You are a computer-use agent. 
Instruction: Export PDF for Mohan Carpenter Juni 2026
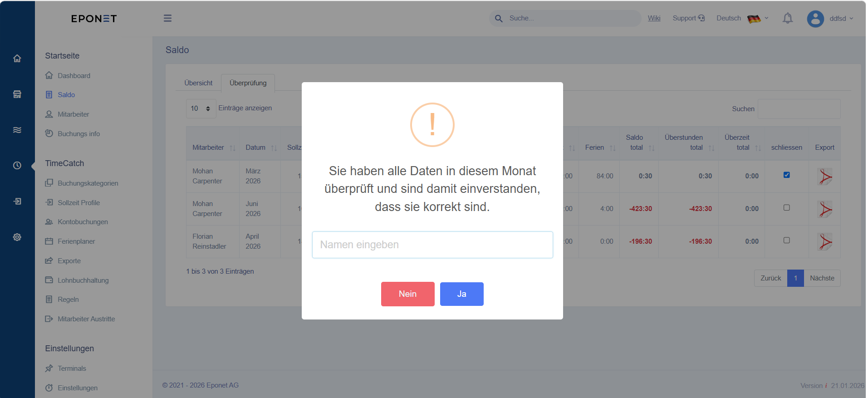pos(825,209)
